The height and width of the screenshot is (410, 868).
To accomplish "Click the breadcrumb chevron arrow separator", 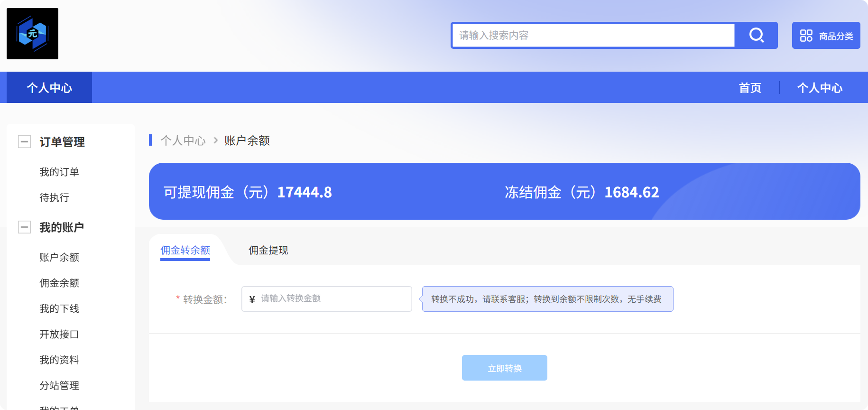I will pyautogui.click(x=215, y=140).
